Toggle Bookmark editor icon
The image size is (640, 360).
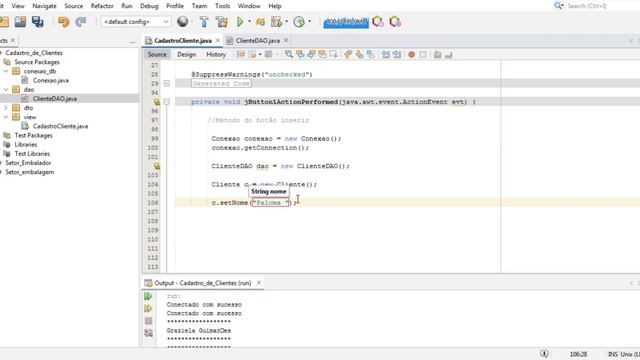370,54
